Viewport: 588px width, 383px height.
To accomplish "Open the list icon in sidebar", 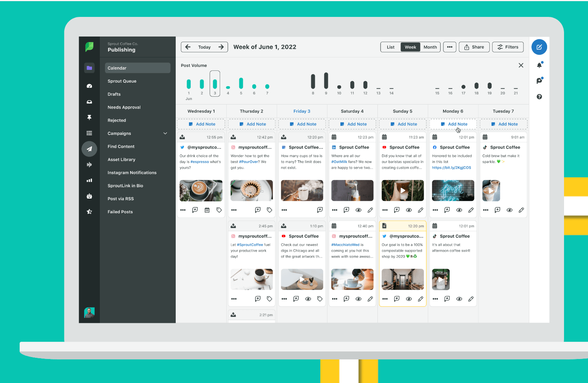I will click(x=89, y=133).
